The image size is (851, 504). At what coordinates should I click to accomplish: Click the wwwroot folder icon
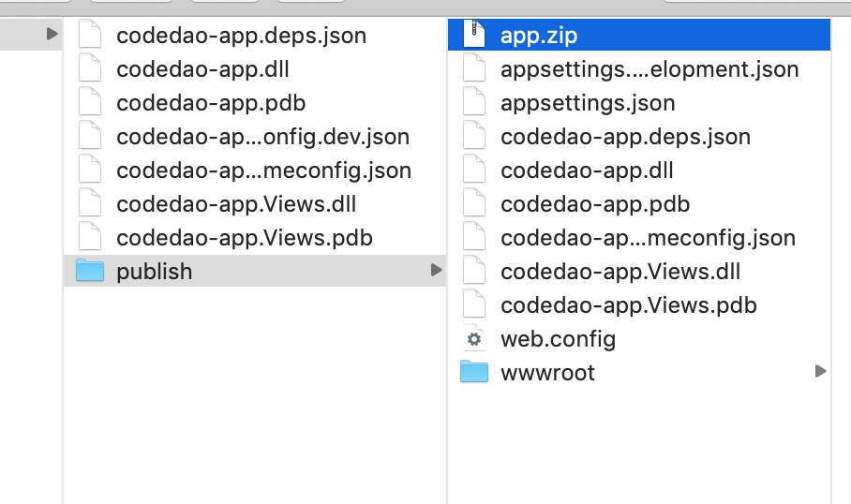click(475, 373)
